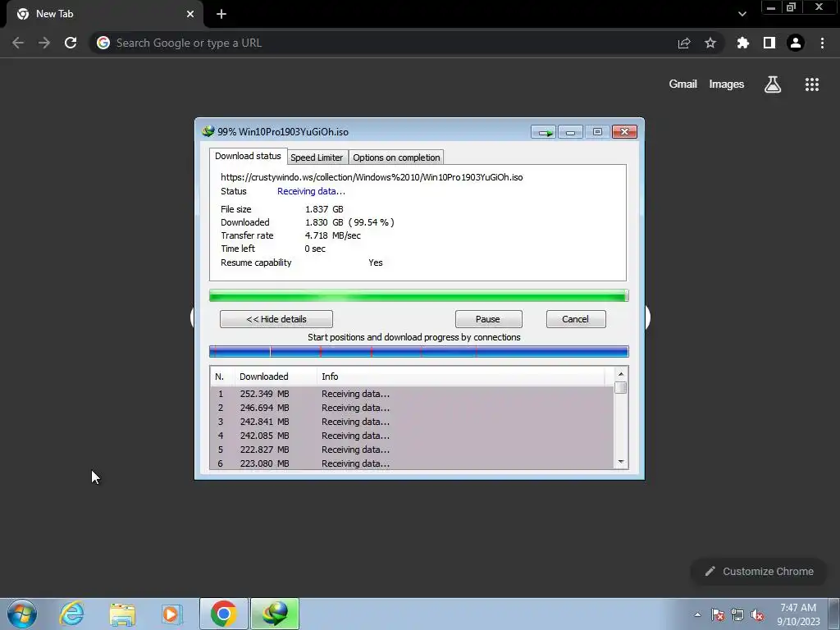Viewport: 840px width, 630px height.
Task: Click Customize Chrome button
Action: 760,572
